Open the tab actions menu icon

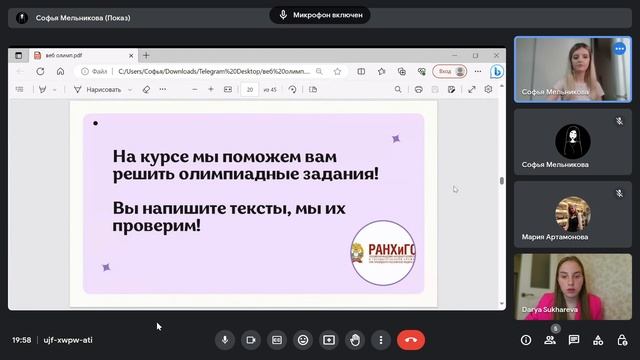pos(19,56)
